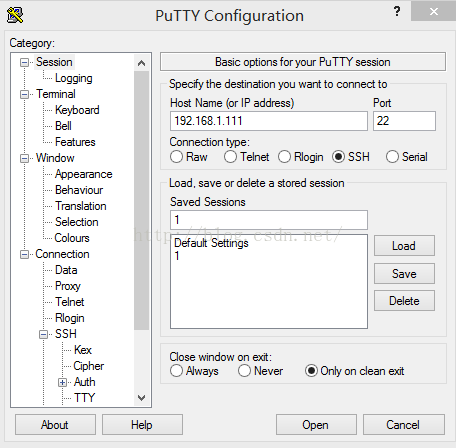Click the category scrollbar down arrow

pyautogui.click(x=142, y=398)
